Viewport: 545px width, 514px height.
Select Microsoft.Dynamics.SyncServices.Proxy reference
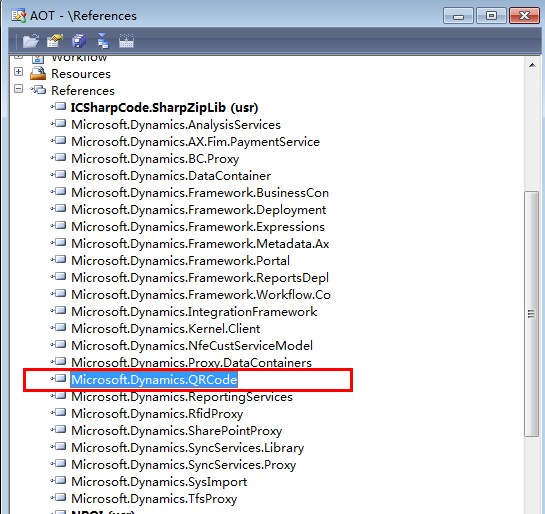point(184,465)
